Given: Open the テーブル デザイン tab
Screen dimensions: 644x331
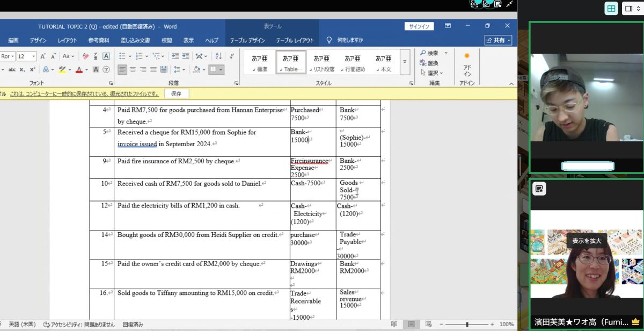Looking at the screenshot, I should 247,40.
